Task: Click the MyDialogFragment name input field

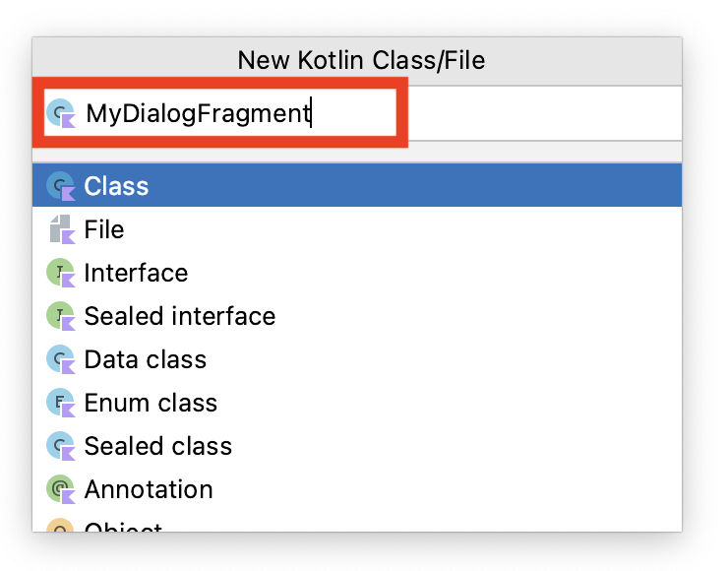Action: tap(357, 113)
